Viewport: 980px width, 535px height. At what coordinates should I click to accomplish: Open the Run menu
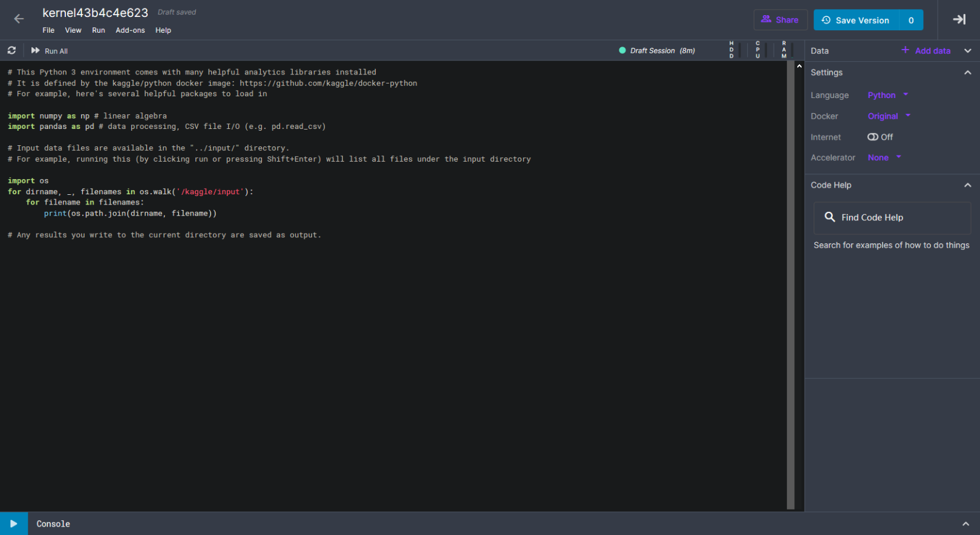[x=99, y=30]
